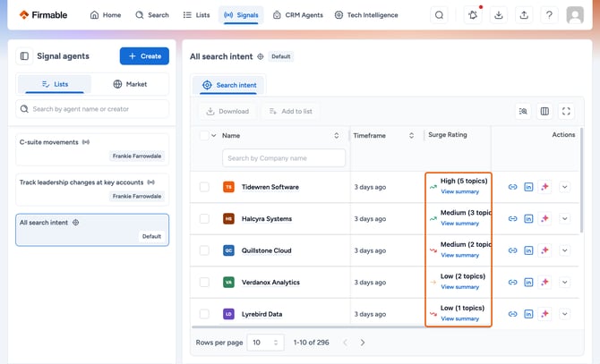Tick the checkbox beside Verdanox Analytics
This screenshot has width=600, height=364.
[204, 283]
